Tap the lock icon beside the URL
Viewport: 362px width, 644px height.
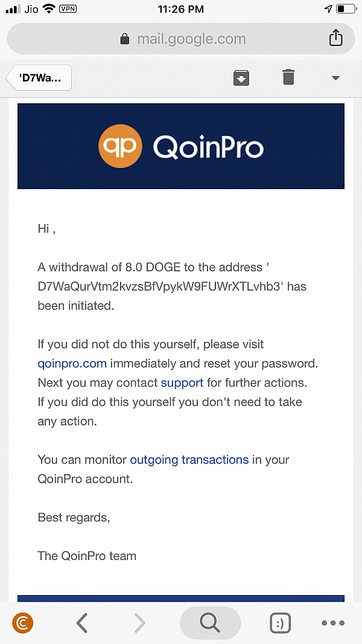125,39
